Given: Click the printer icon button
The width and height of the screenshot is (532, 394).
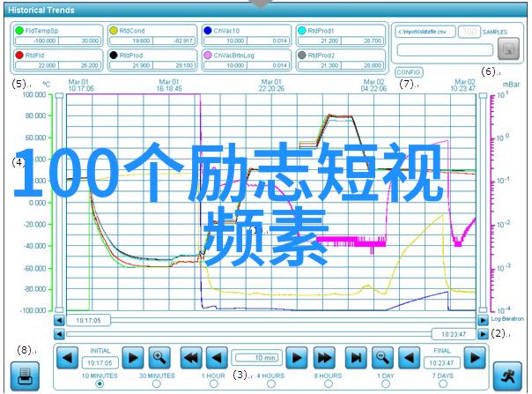Looking at the screenshot, I should coord(25,376).
